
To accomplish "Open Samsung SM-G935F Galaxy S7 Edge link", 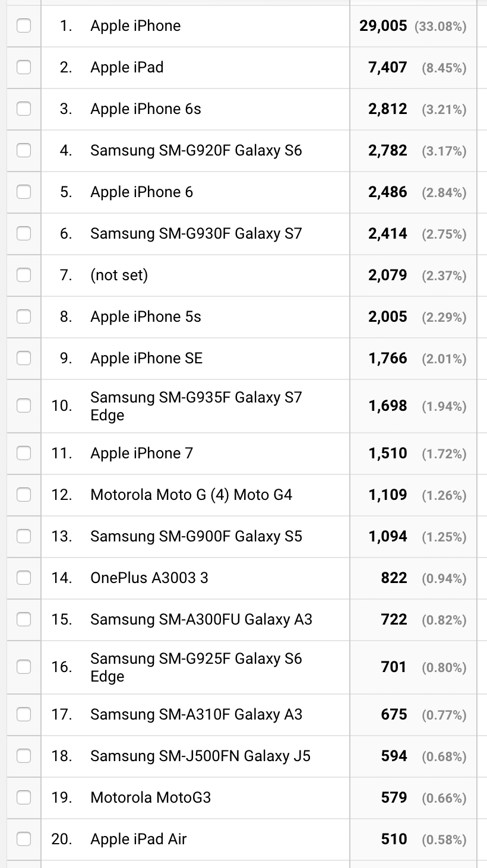I will (196, 406).
